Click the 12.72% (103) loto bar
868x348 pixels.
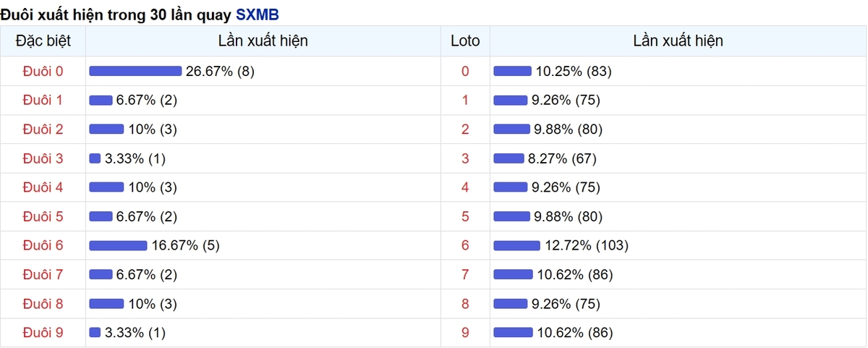516,245
